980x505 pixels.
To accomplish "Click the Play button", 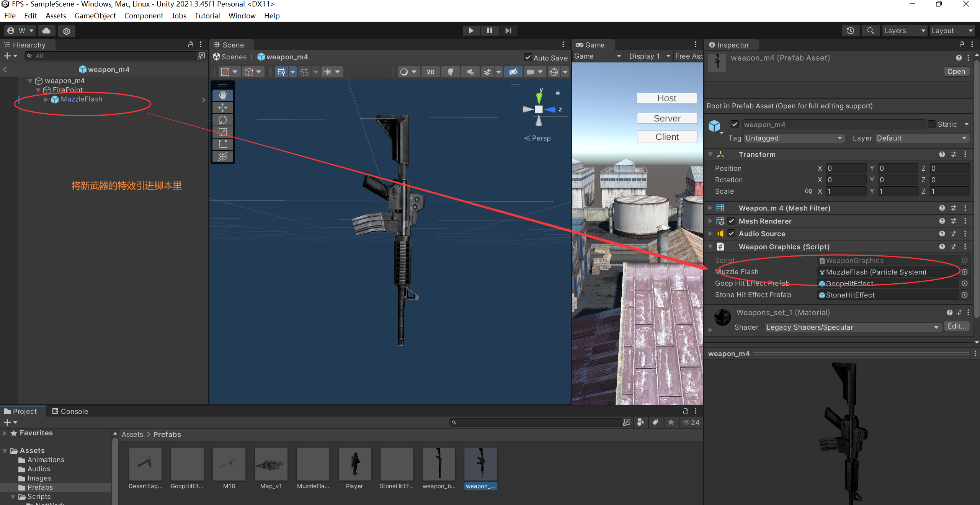I will tap(471, 31).
